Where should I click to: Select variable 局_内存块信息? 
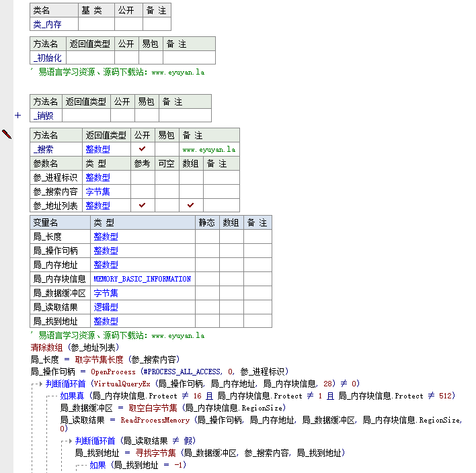pyautogui.click(x=60, y=279)
